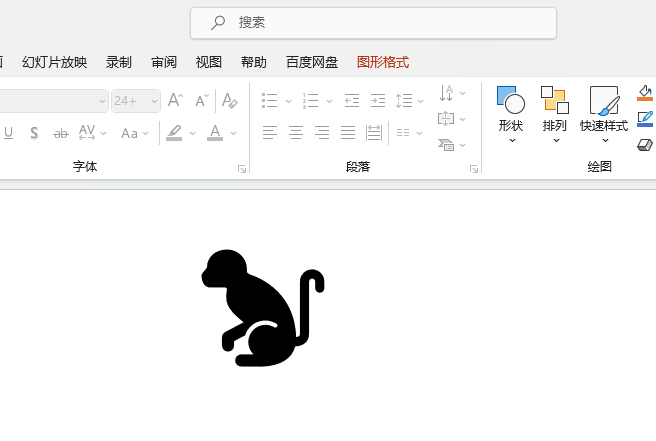Apply shape fill paint bucket
This screenshot has width=656, height=441.
click(x=645, y=92)
